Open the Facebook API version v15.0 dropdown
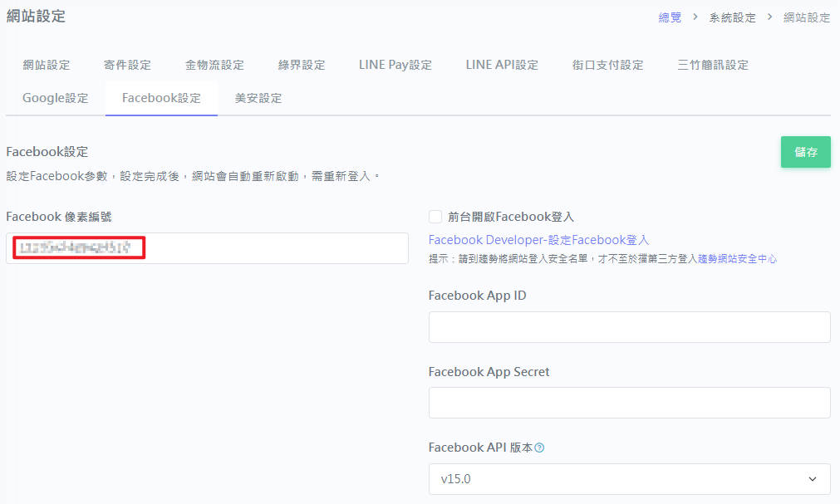The width and height of the screenshot is (840, 504). [629, 479]
